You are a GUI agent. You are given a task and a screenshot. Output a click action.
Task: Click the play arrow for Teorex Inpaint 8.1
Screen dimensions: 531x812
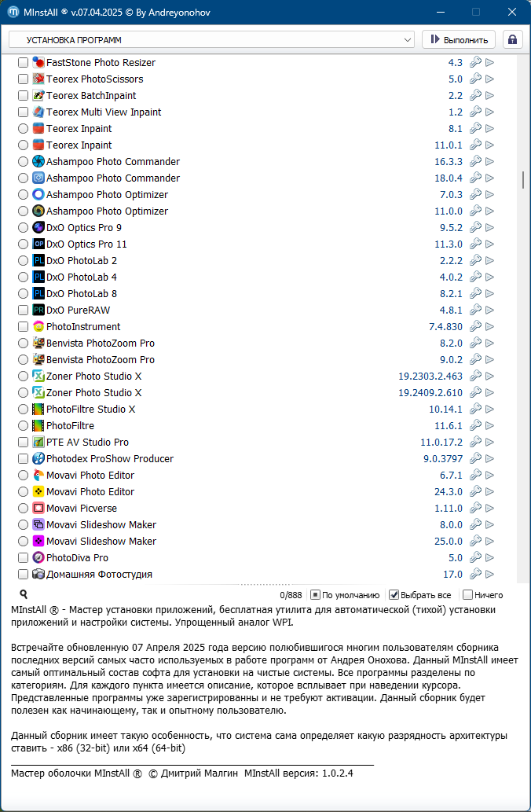489,129
